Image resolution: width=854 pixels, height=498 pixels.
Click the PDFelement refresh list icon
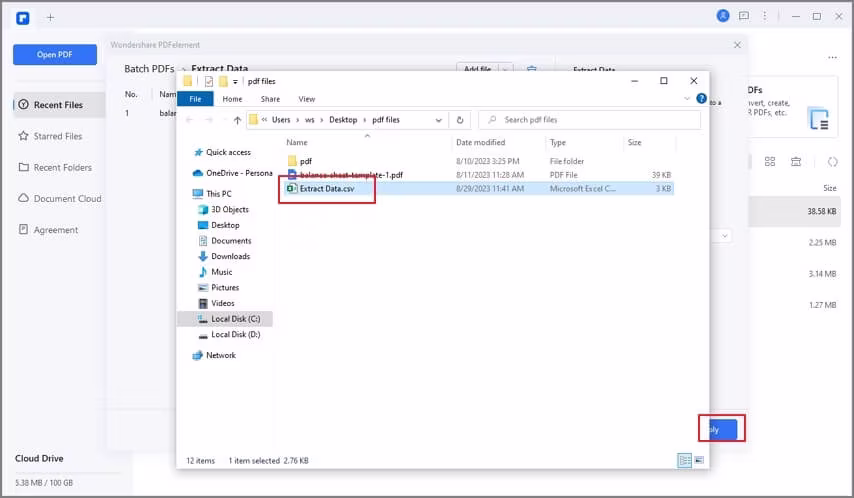(832, 162)
